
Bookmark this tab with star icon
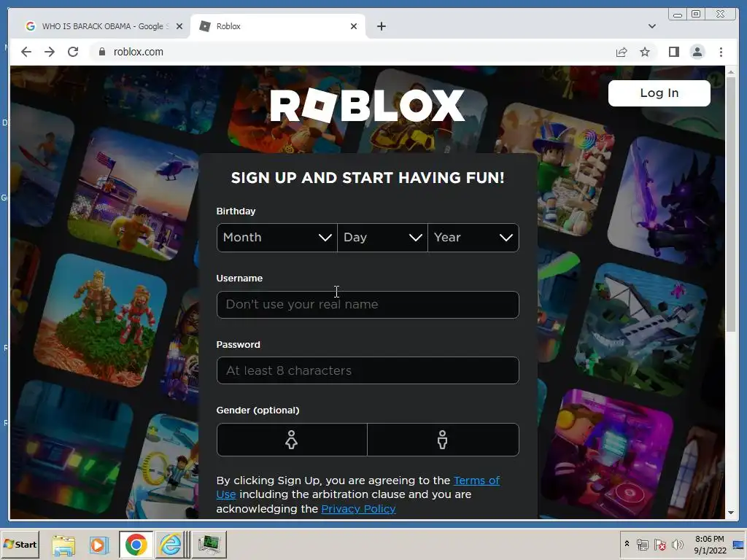click(x=645, y=52)
